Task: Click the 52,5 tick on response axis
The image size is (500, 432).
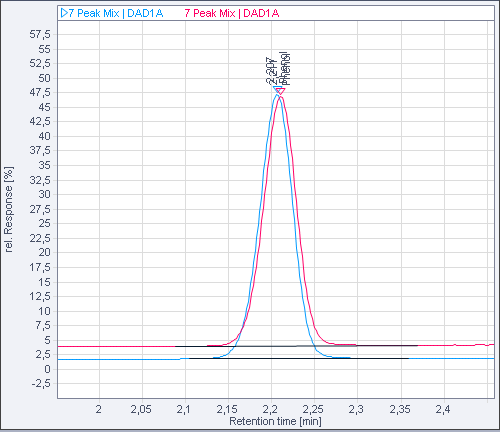Action: 40,63
